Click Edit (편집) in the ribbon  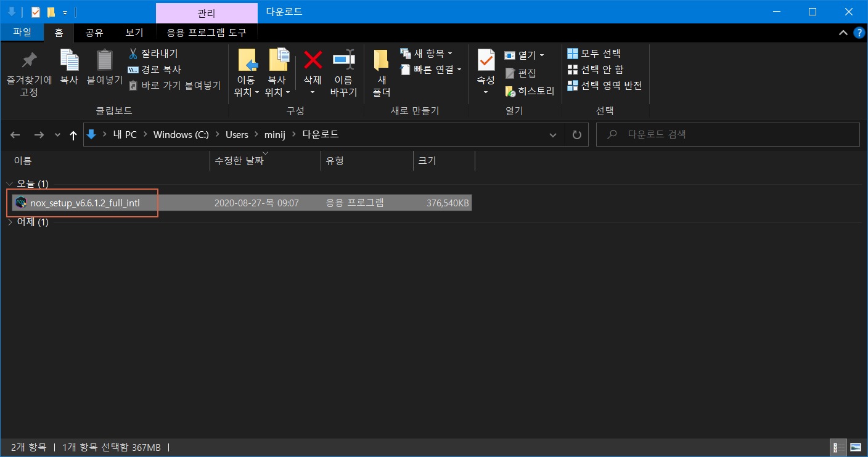520,73
